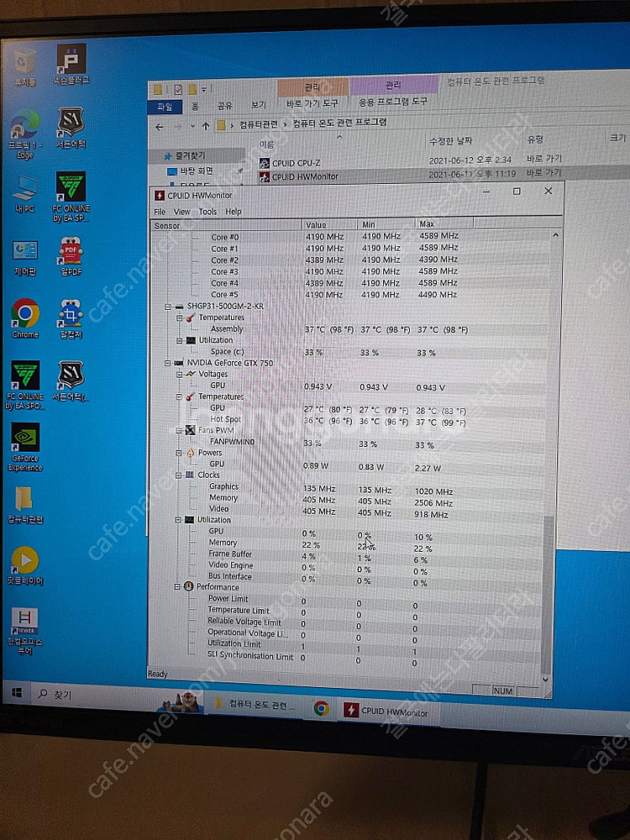Image resolution: width=630 pixels, height=840 pixels.
Task: Collapse the Performance tree section
Action: tap(179, 586)
